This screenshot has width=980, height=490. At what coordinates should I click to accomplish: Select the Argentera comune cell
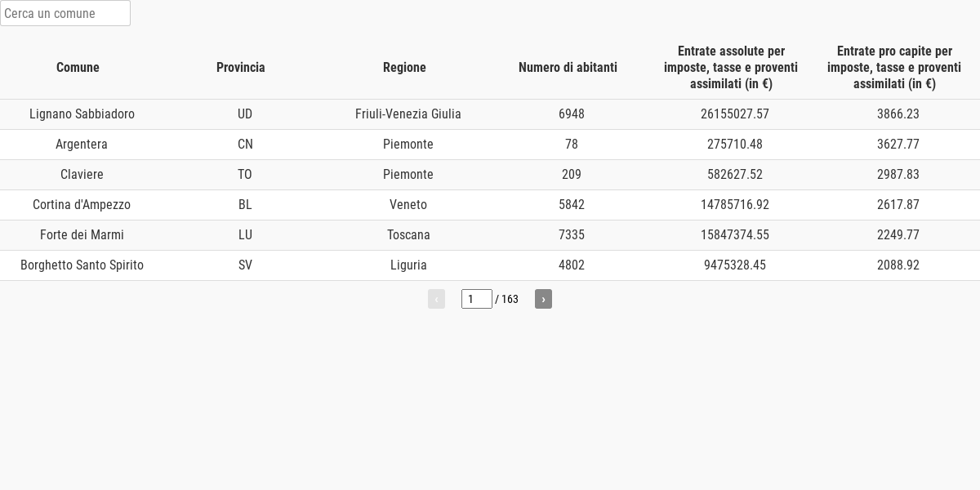pyautogui.click(x=82, y=145)
